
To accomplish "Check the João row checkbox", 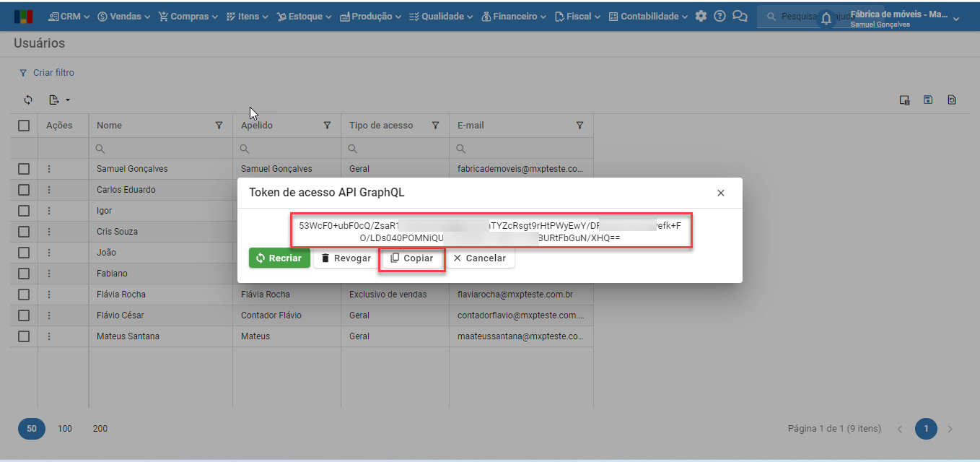I will (24, 253).
